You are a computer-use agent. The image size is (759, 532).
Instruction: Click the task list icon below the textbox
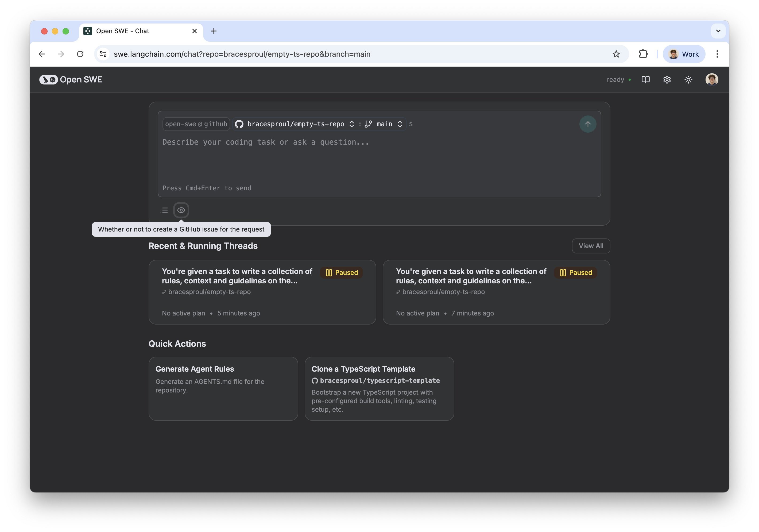click(164, 210)
